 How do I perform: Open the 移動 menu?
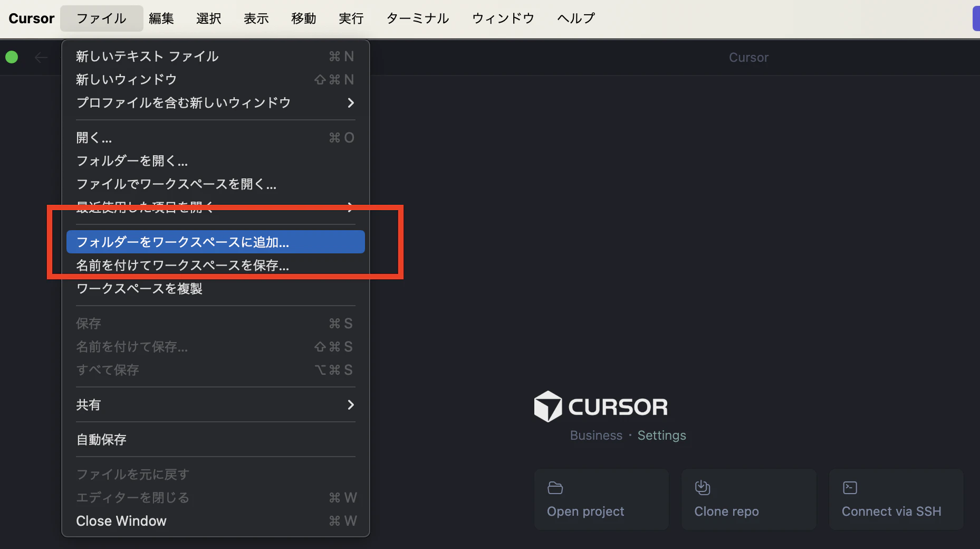304,18
